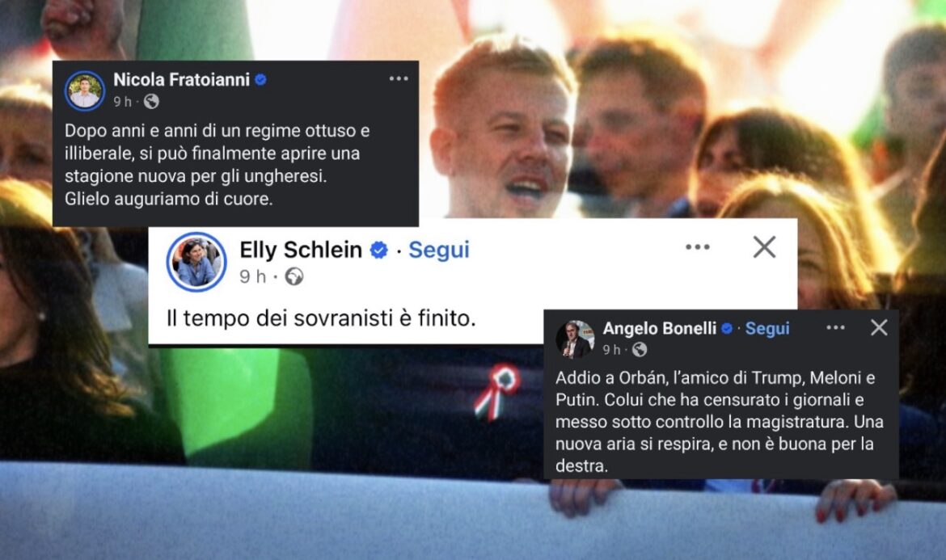Click Elly Schlein's verified checkmark badge

[379, 250]
